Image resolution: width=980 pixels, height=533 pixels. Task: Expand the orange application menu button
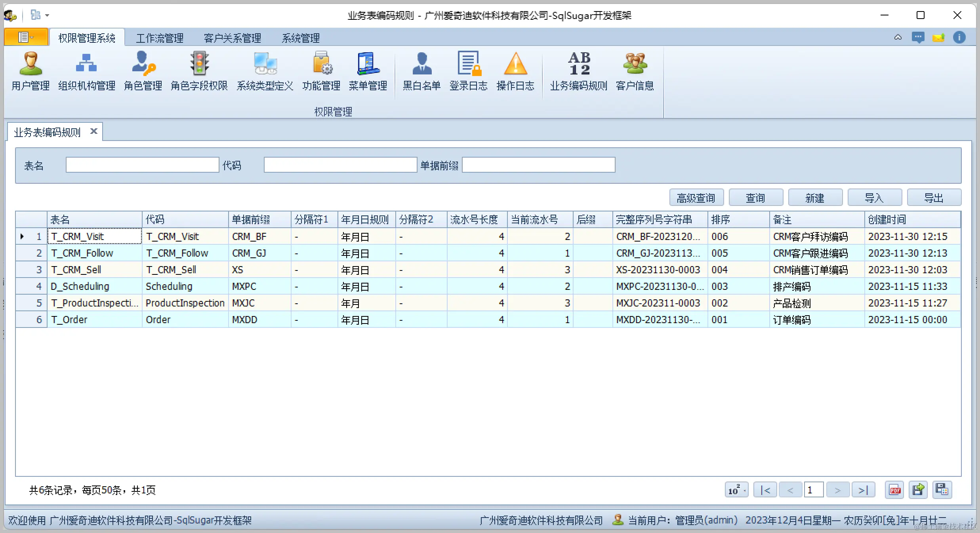coord(26,37)
